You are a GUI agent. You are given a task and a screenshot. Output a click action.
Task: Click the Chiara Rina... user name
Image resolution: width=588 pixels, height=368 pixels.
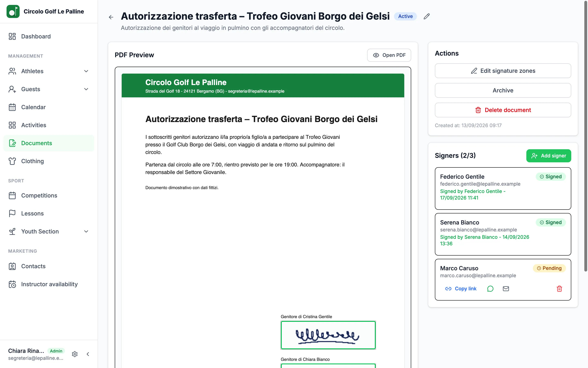[x=26, y=351]
